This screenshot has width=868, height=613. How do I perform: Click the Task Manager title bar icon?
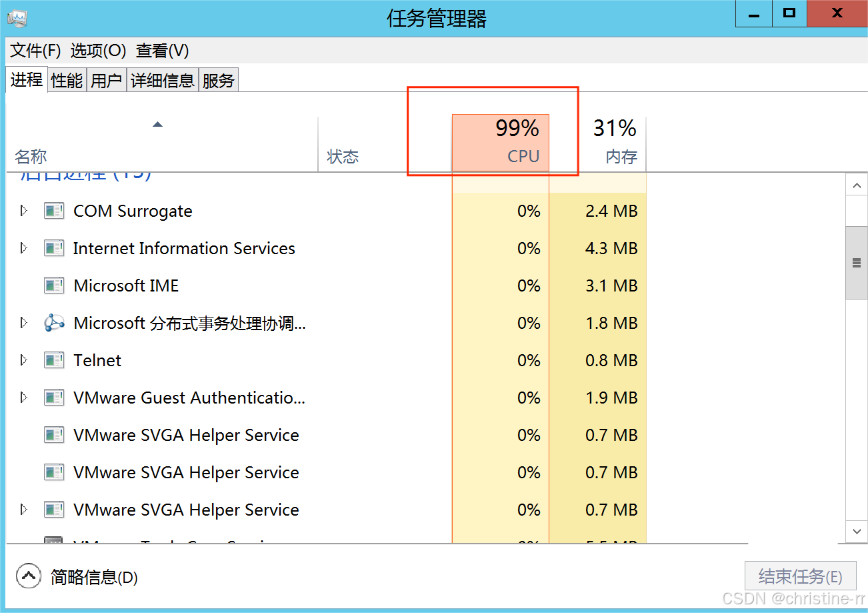17,17
